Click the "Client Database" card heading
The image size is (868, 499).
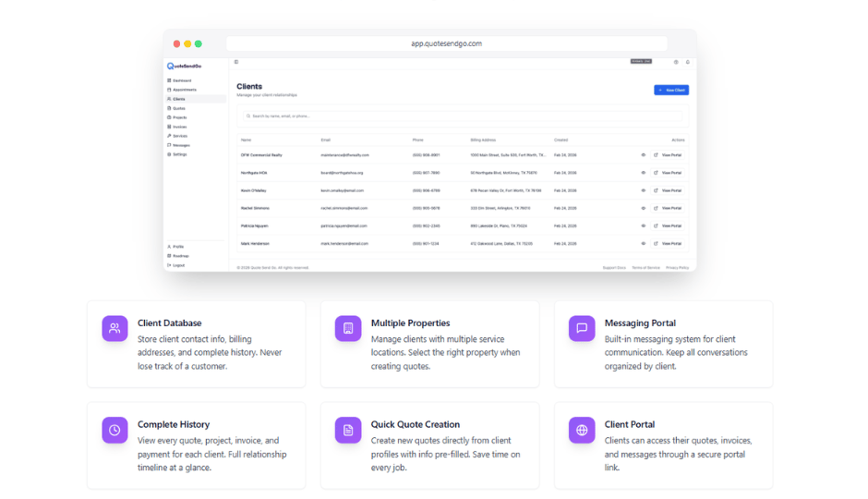click(169, 323)
